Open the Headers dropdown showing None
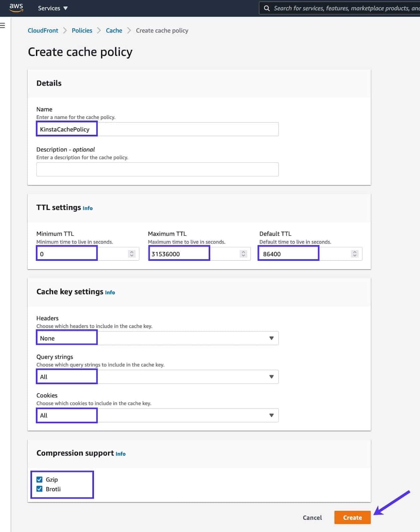Screen dimensions: 420x532 pos(157,338)
